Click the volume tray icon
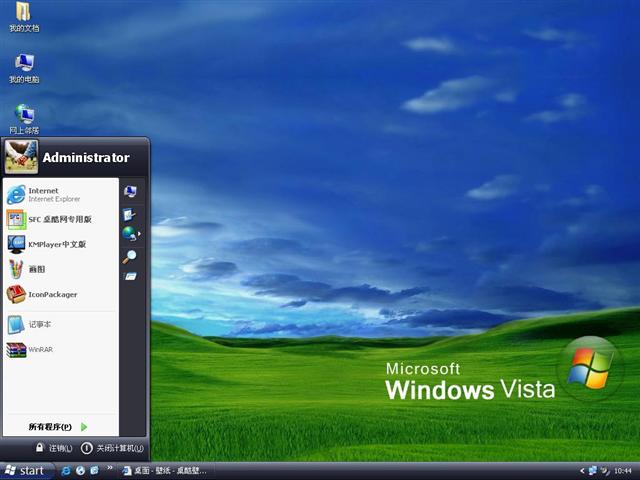Screen dimensions: 640x480 click(605, 471)
